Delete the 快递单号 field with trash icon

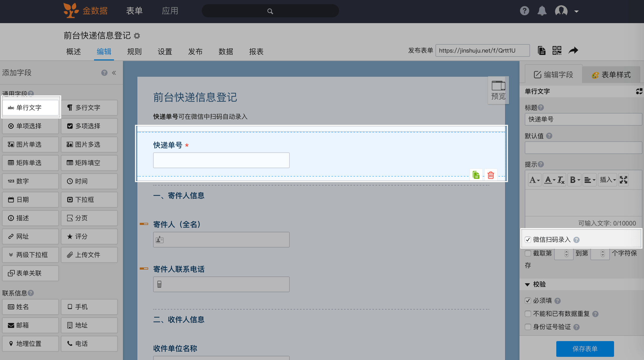click(x=491, y=175)
